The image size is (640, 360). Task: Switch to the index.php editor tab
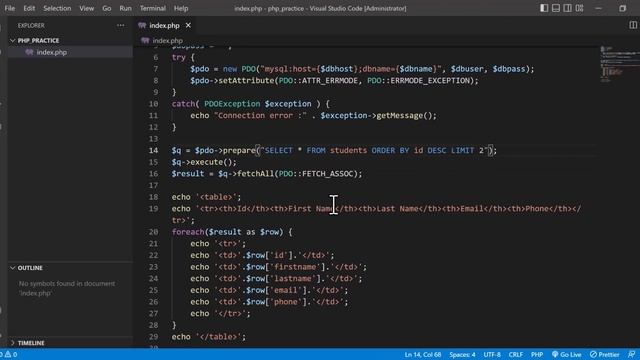click(x=164, y=25)
